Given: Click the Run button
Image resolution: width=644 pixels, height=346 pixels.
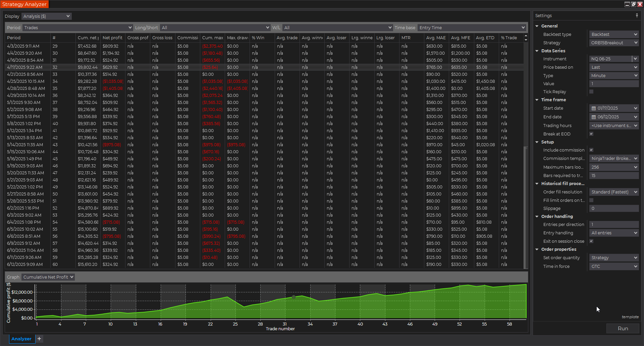Looking at the screenshot, I should 623,329.
